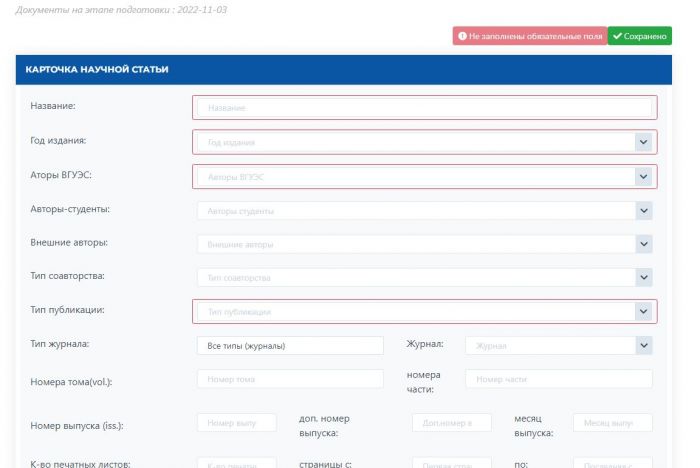Focus the Название text field
This screenshot has width=700, height=468.
pos(424,108)
